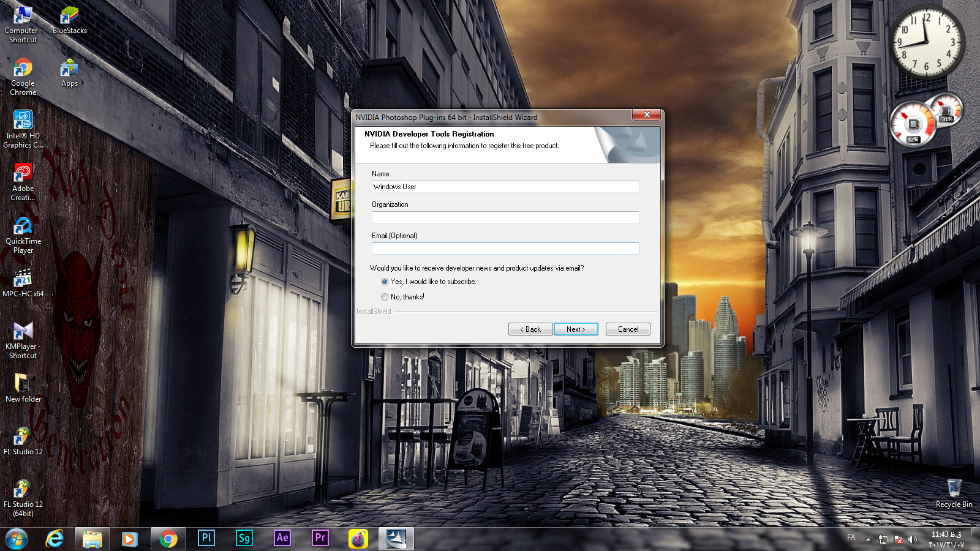Select the BlueStacks Apps desktop icon
Screen dimensions: 980x551
(x=69, y=73)
